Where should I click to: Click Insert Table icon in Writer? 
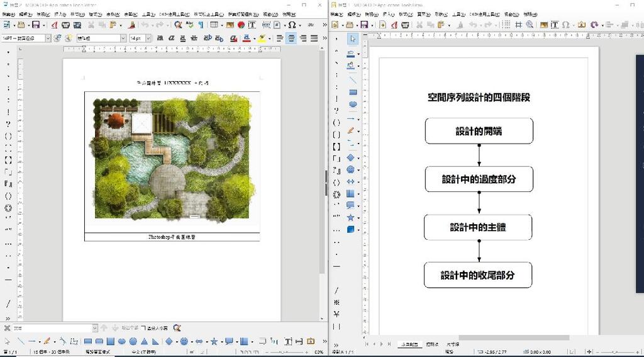(x=214, y=25)
